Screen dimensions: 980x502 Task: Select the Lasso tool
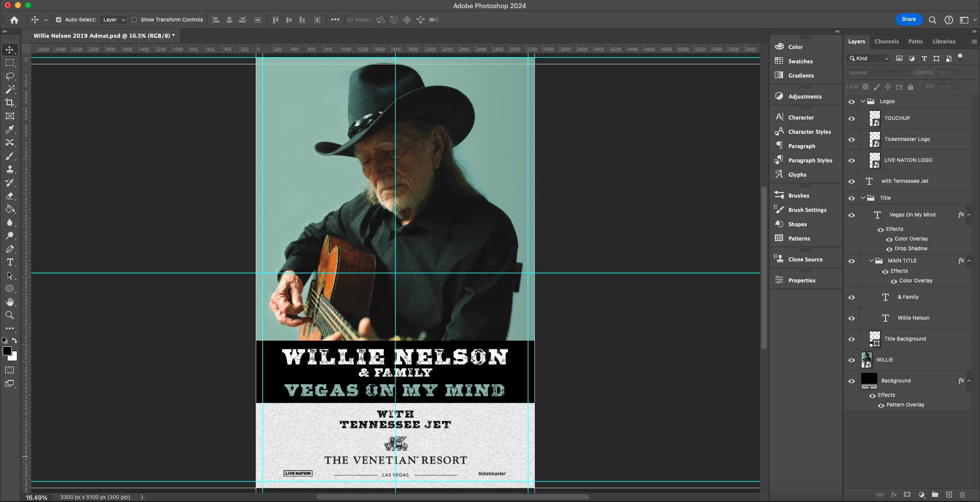point(10,76)
